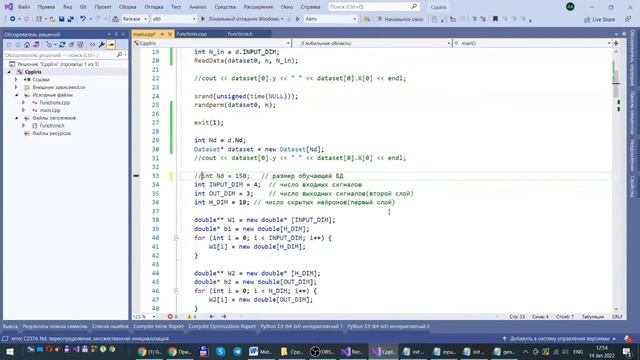Click the Начальное окно toolbar button
Viewport: 640px width, 360px height.
click(x=400, y=19)
